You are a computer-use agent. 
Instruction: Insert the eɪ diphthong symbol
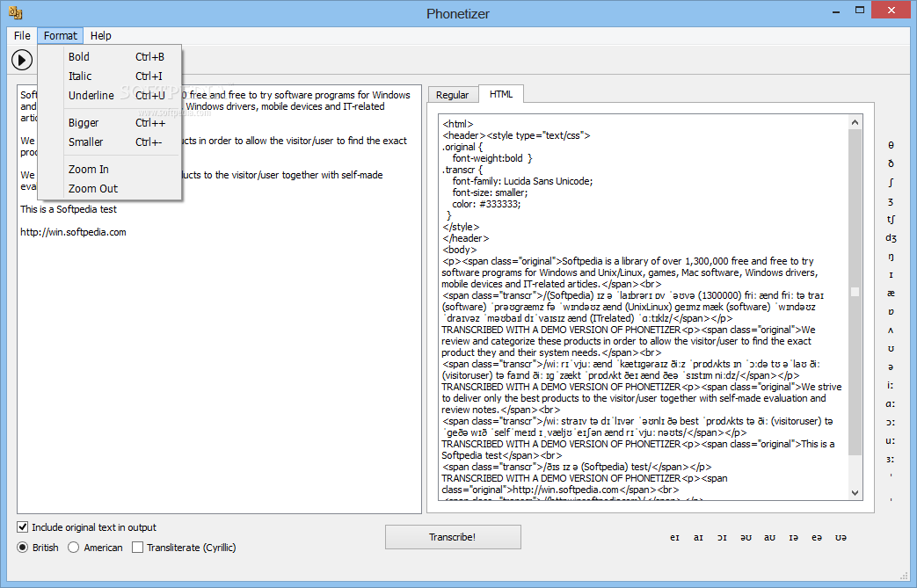(675, 537)
